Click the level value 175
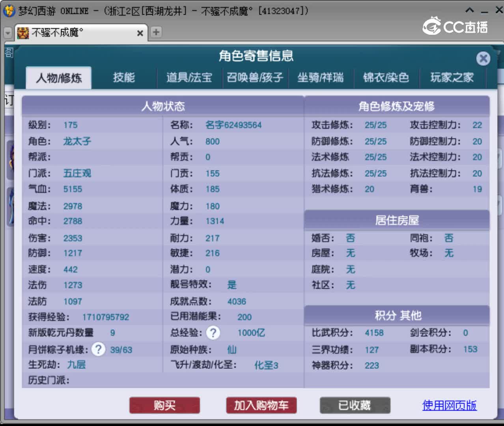 [70, 125]
